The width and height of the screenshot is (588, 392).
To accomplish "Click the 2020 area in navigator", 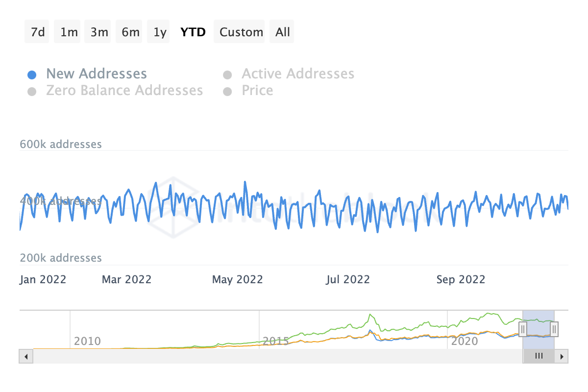I will pos(464,341).
